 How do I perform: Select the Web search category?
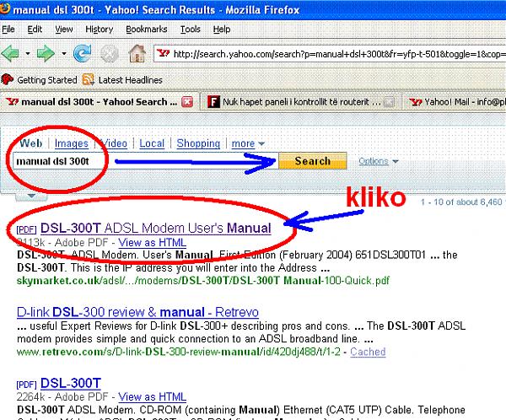[x=30, y=143]
